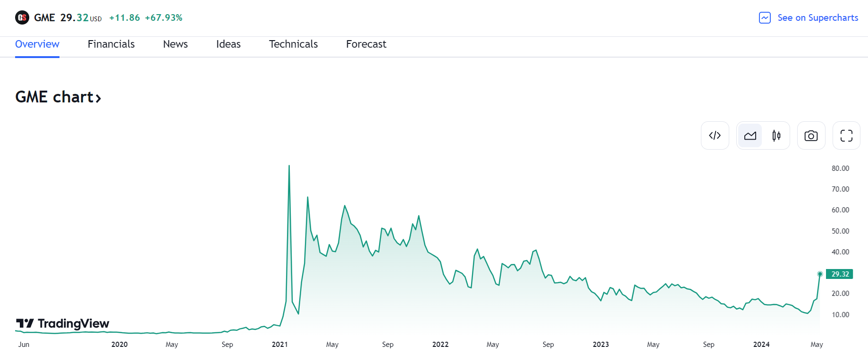Switch to the Ideas tab
868x362 pixels.
(228, 44)
